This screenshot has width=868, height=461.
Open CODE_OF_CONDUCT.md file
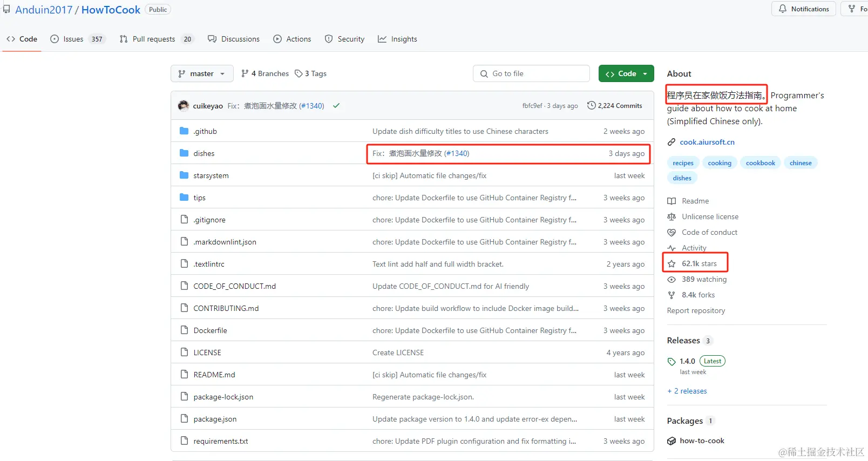[235, 286]
